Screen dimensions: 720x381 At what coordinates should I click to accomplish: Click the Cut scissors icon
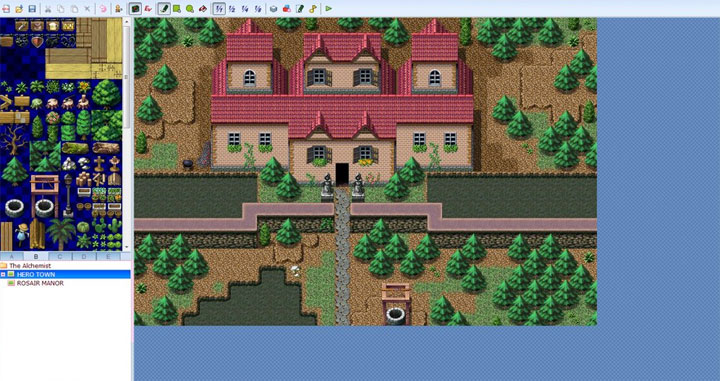pyautogui.click(x=48, y=9)
